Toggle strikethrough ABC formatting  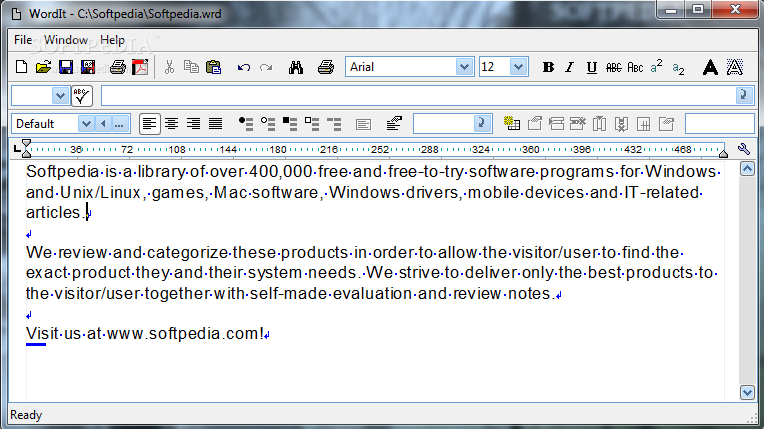coord(613,67)
